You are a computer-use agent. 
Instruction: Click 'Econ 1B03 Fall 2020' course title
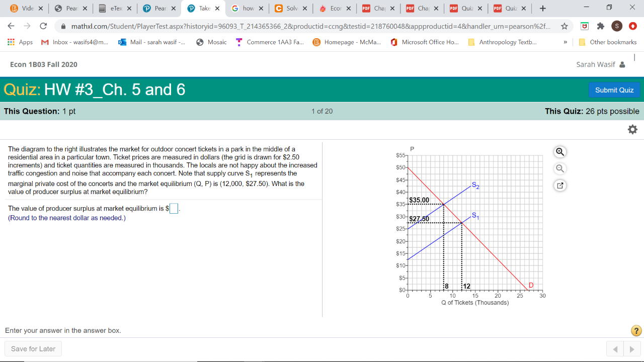click(x=44, y=64)
